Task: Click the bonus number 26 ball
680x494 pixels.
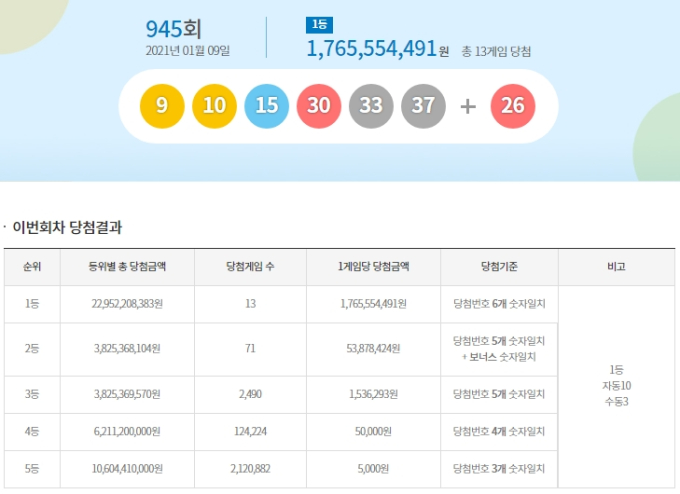Action: click(x=513, y=106)
